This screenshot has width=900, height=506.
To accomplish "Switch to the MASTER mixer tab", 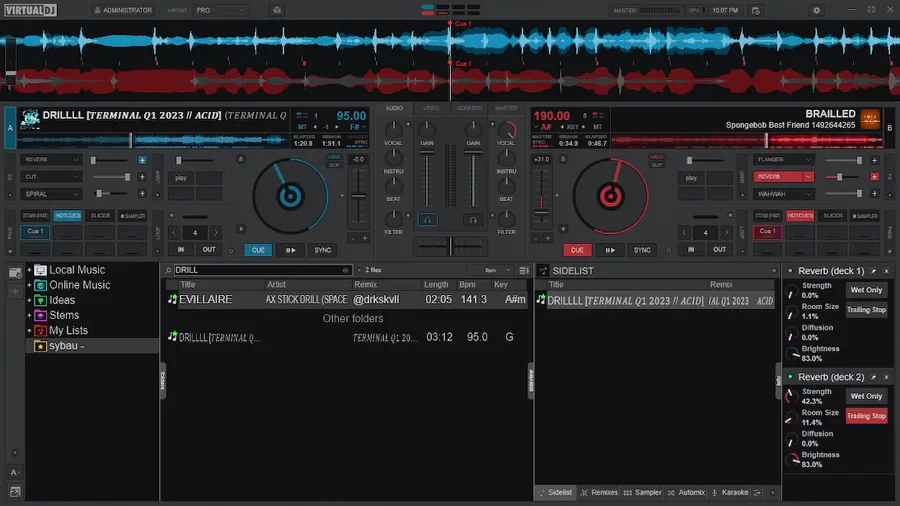I will (x=506, y=108).
